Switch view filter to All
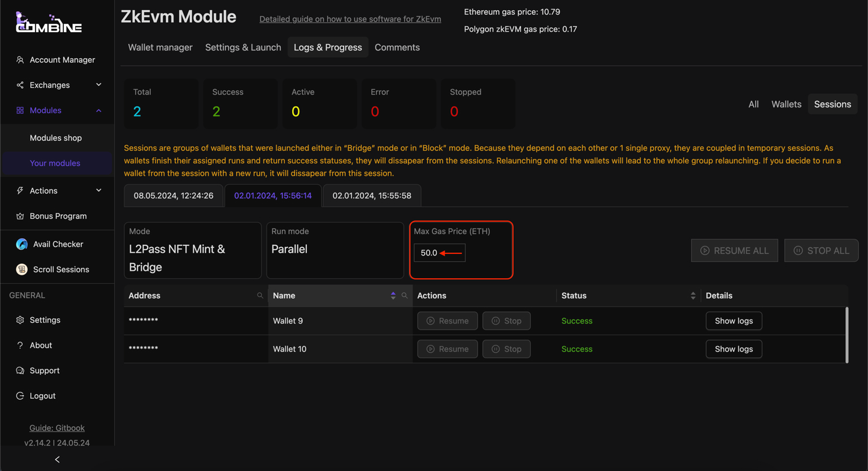 [753, 104]
